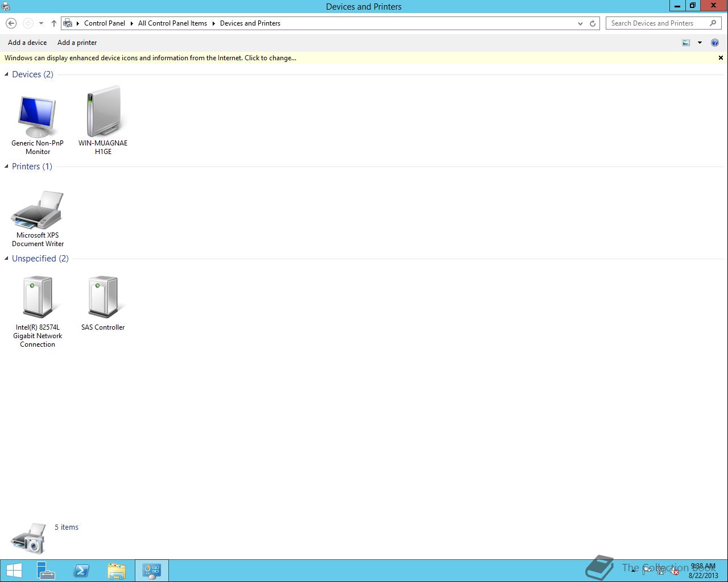Viewport: 728px width, 582px height.
Task: Minimize the Devices and Printers window
Action: point(677,6)
